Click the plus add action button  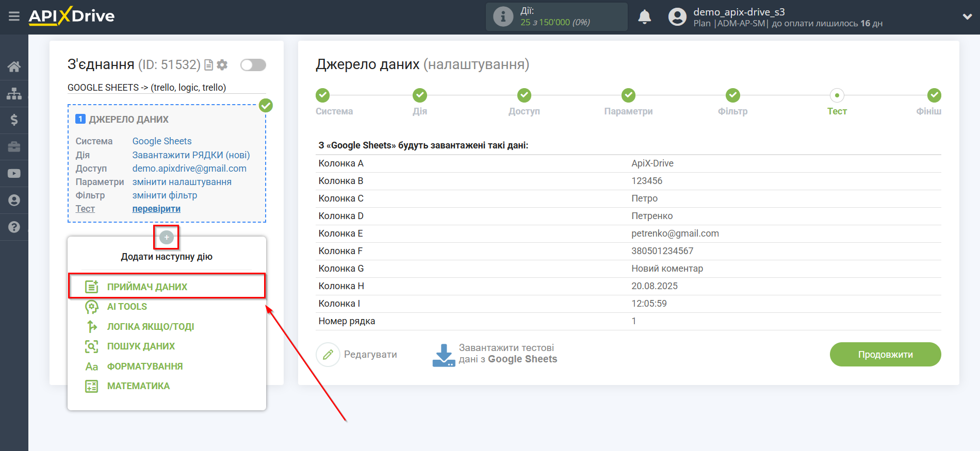[166, 237]
